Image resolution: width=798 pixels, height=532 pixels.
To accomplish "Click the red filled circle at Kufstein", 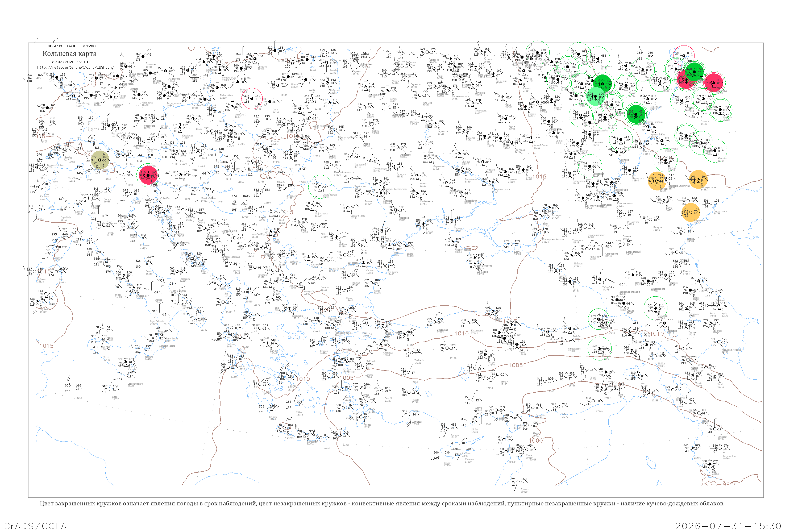I will tap(148, 175).
